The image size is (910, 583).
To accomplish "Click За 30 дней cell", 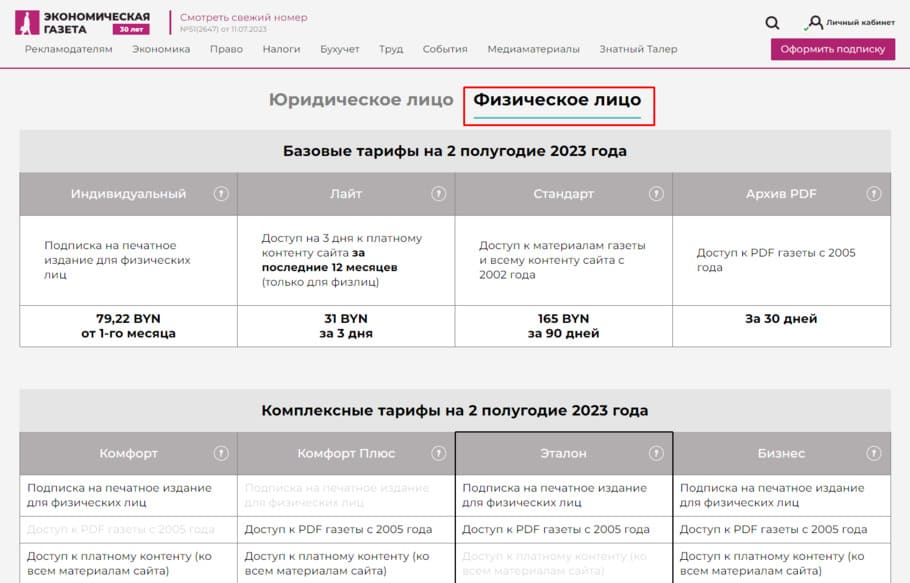I will [781, 326].
